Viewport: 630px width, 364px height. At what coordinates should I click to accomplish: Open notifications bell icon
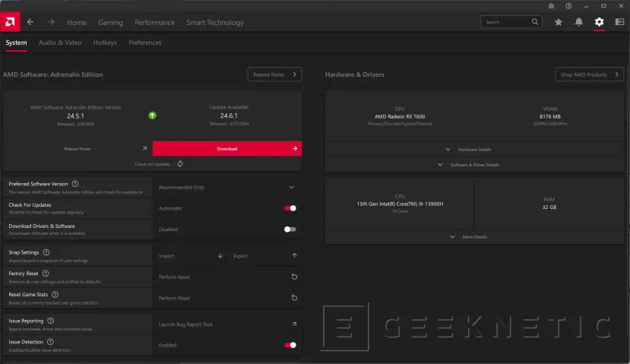(579, 22)
